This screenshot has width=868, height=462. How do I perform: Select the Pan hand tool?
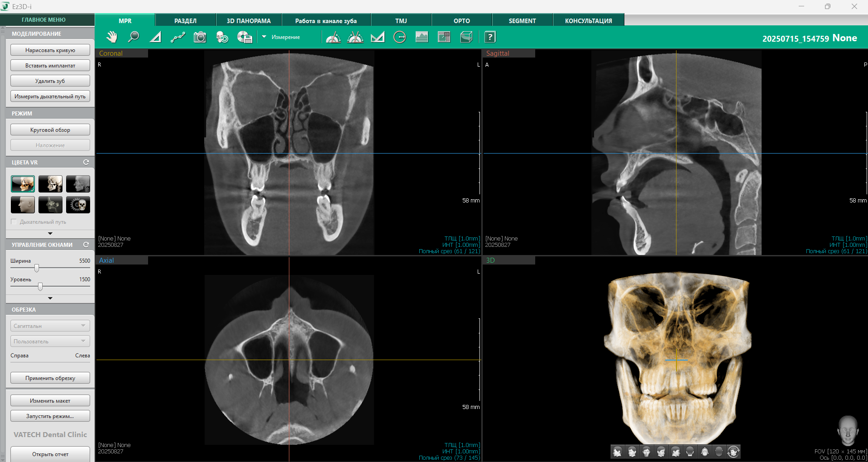click(111, 37)
